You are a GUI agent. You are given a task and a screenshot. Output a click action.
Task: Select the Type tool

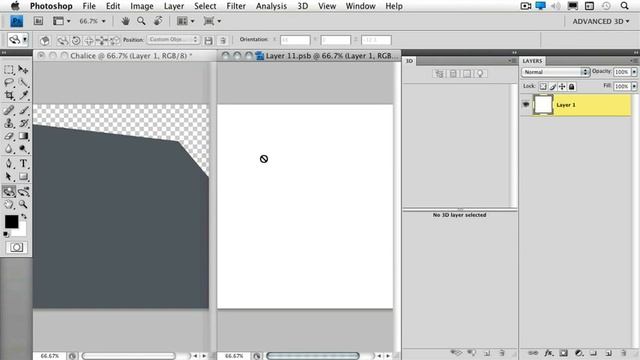pyautogui.click(x=23, y=163)
